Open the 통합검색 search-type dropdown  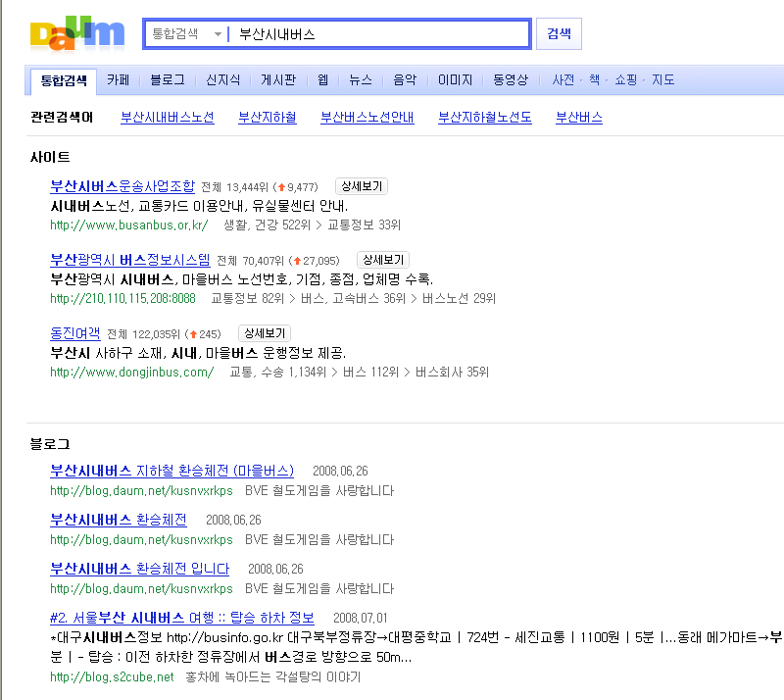click(186, 34)
